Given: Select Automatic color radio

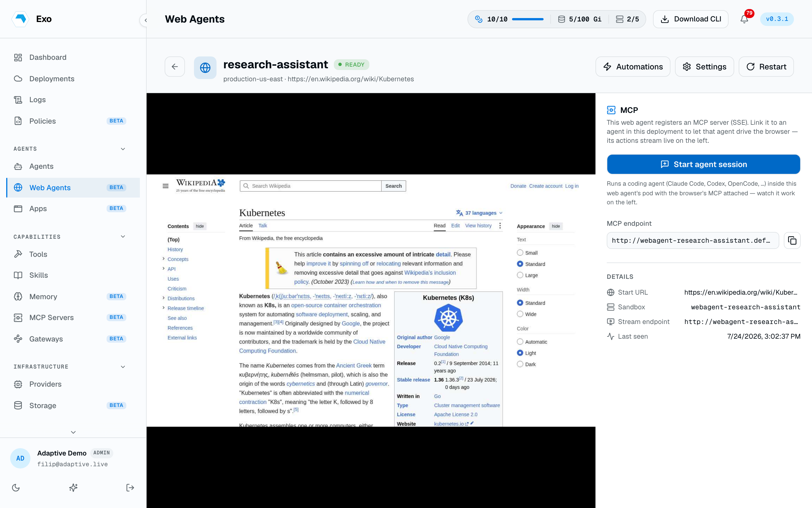Looking at the screenshot, I should pos(520,342).
